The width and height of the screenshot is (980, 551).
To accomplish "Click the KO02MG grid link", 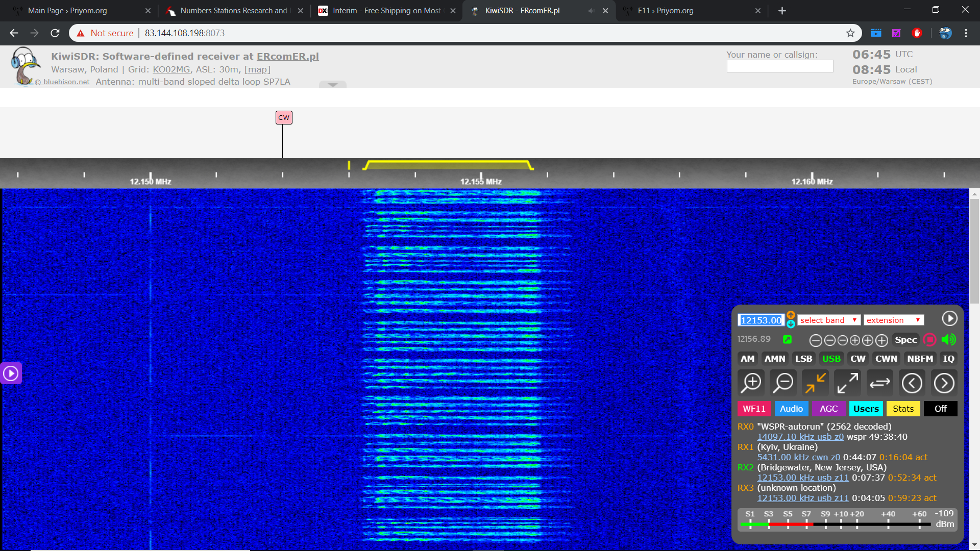I will click(171, 69).
